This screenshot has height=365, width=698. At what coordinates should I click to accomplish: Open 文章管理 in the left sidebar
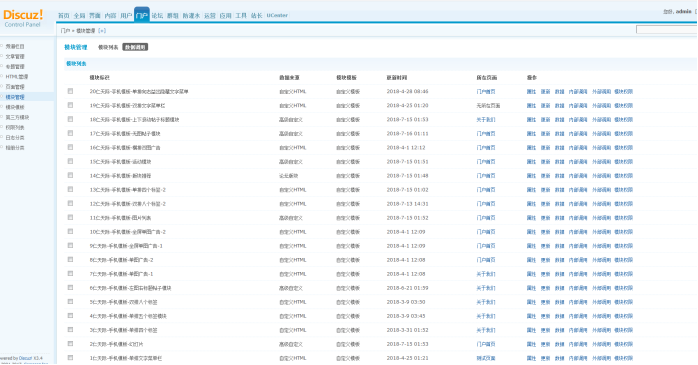click(x=15, y=57)
